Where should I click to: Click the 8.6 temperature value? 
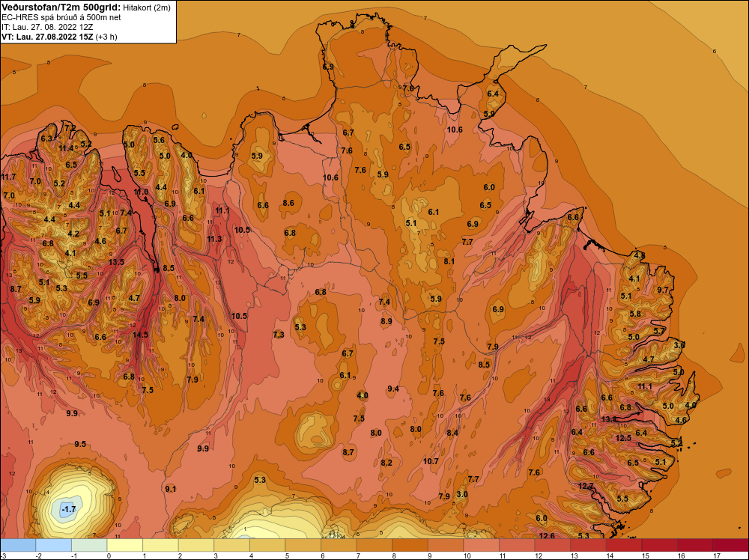(288, 203)
